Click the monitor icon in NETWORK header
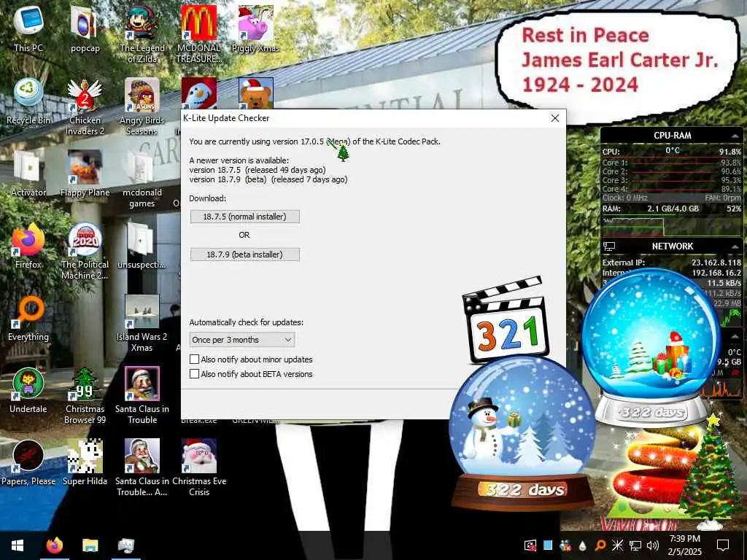Image resolution: width=747 pixels, height=560 pixels. pyautogui.click(x=609, y=246)
